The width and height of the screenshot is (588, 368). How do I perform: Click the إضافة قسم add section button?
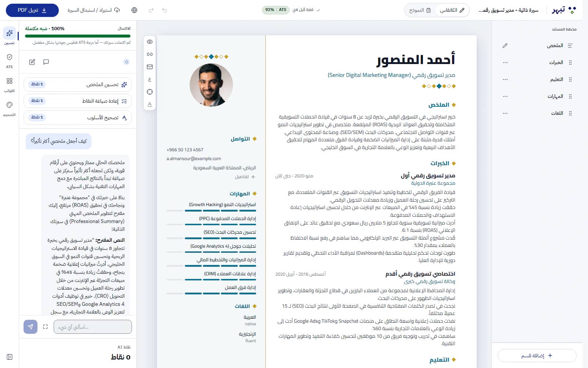[537, 355]
